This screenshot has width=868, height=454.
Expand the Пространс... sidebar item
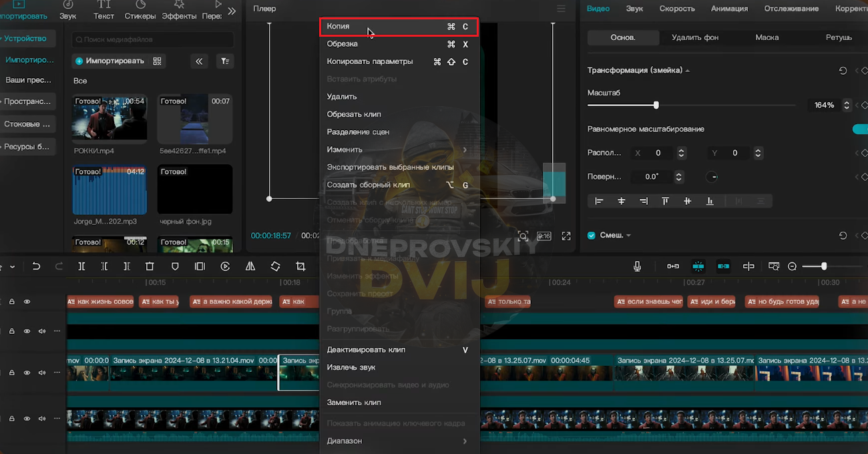28,101
